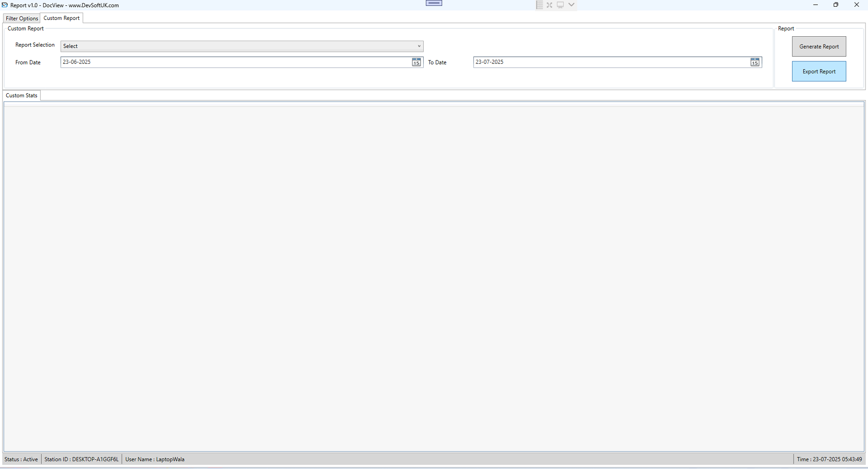Open the From Date calendar picker

tap(416, 62)
